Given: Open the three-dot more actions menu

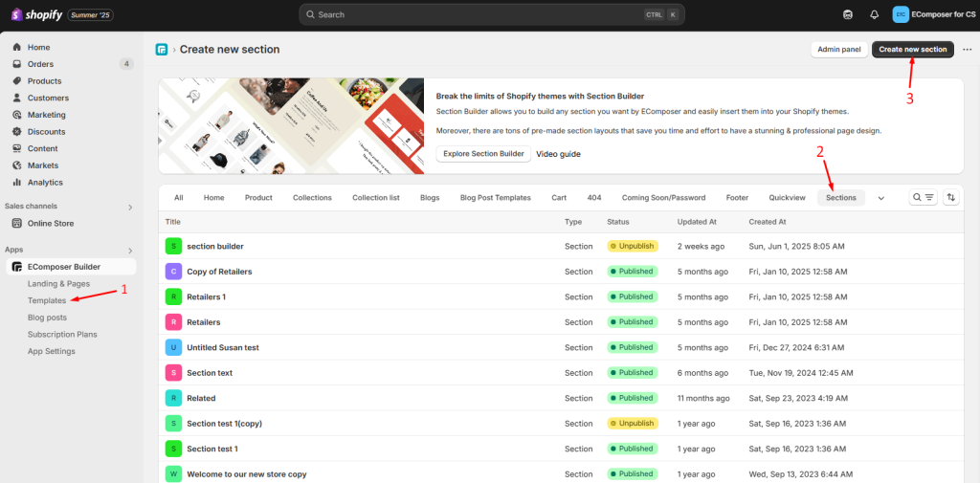Looking at the screenshot, I should [x=968, y=50].
